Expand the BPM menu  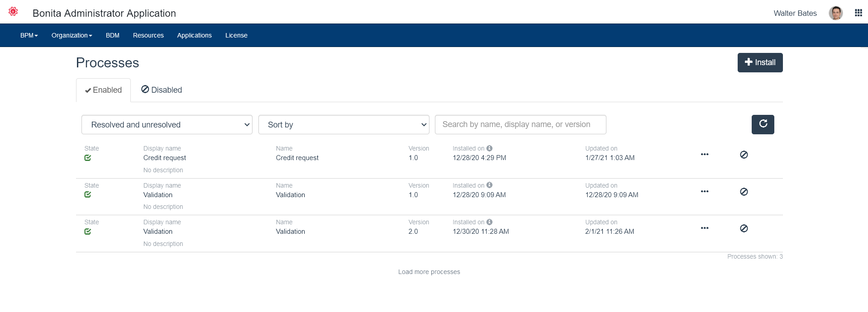tap(29, 35)
